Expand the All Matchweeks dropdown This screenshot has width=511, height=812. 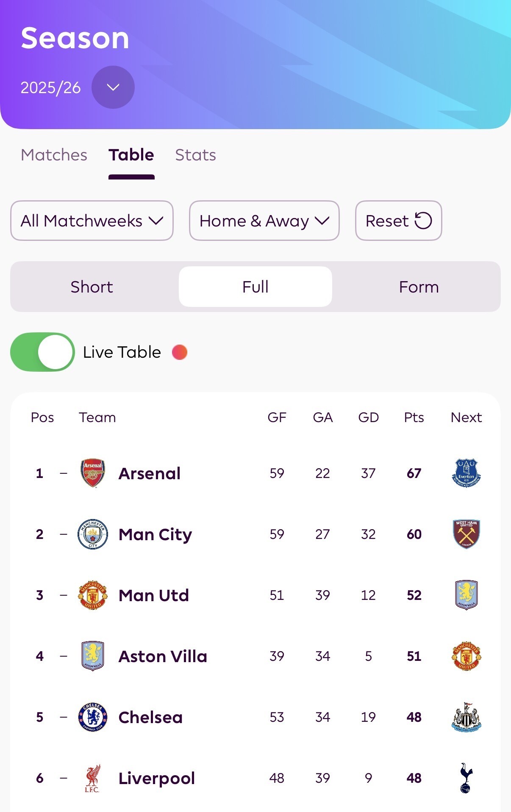(x=92, y=221)
